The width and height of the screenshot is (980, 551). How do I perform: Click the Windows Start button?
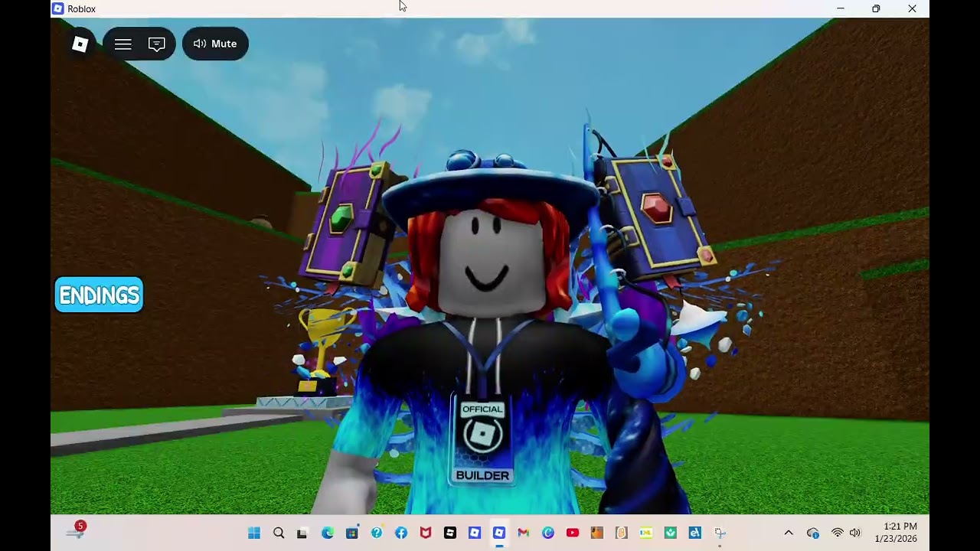point(254,533)
